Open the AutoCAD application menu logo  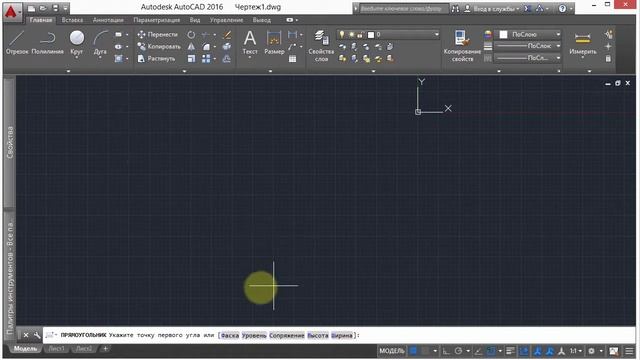pyautogui.click(x=11, y=11)
